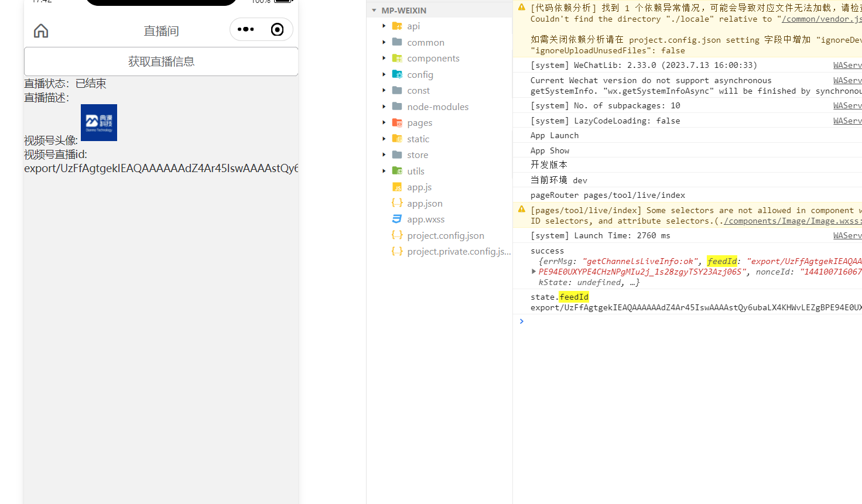Click the const folder icon

(x=397, y=90)
